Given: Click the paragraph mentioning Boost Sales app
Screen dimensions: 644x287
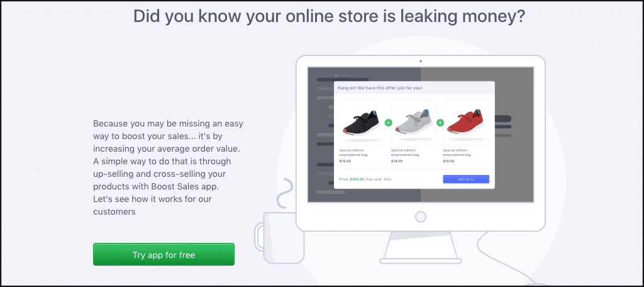Looking at the screenshot, I should 169,168.
